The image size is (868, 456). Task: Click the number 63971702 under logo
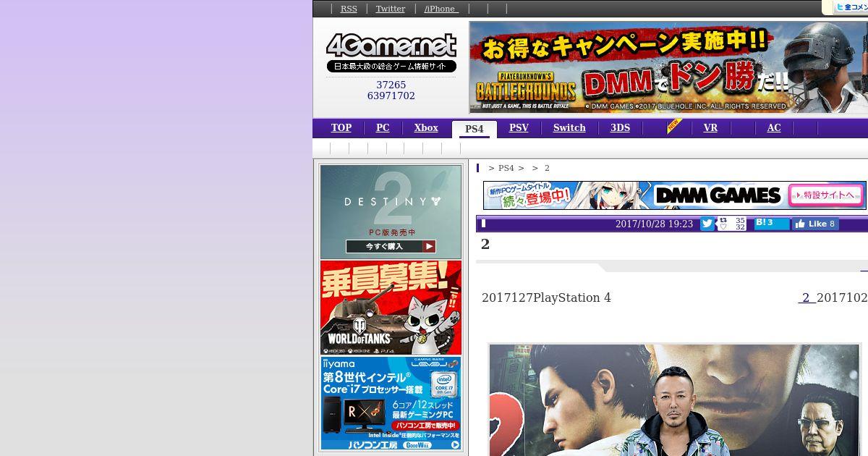[x=391, y=96]
